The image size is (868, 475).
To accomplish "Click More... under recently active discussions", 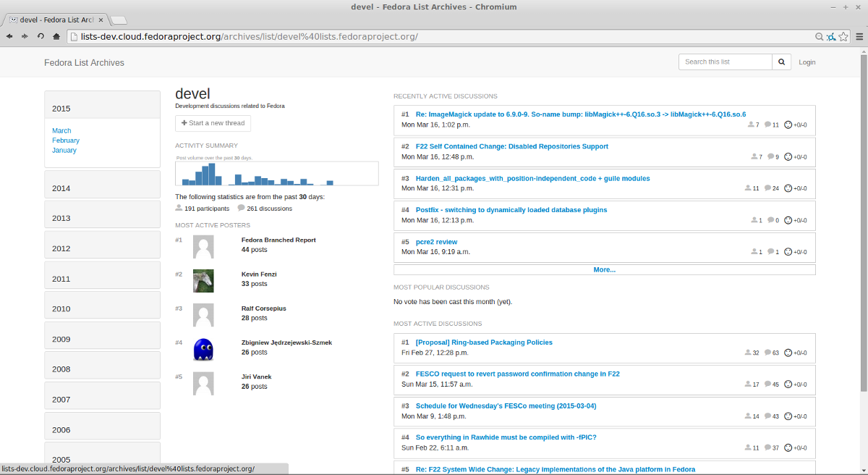I will 604,269.
